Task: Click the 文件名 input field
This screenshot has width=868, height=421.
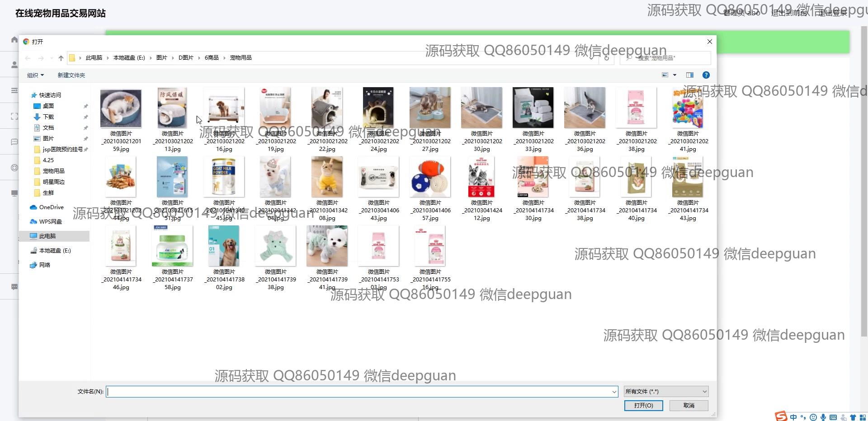Action: click(357, 392)
